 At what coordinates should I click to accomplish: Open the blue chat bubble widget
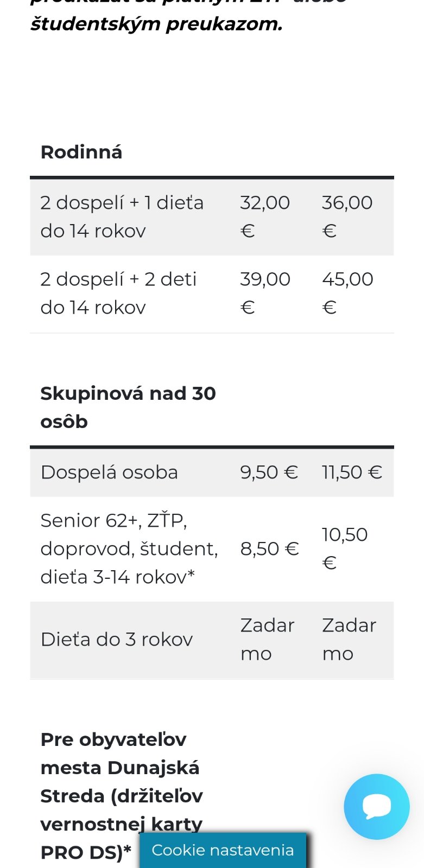coord(376,806)
